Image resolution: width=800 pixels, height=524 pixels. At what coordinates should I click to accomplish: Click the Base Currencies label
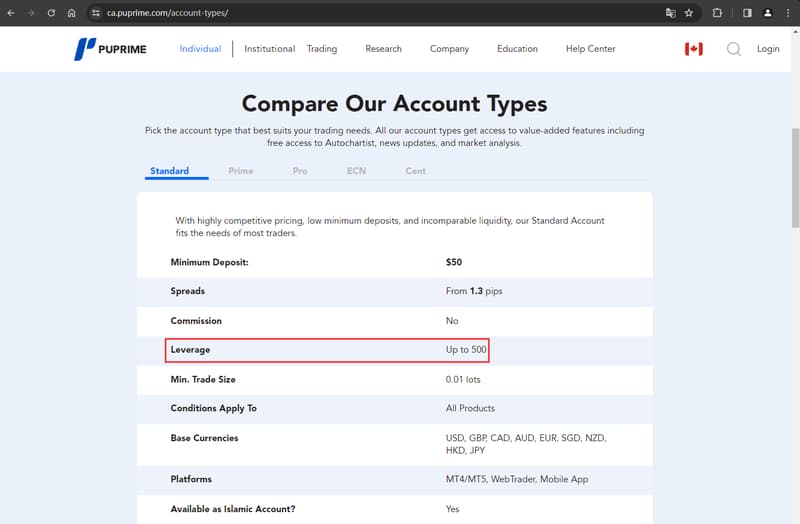coord(204,438)
